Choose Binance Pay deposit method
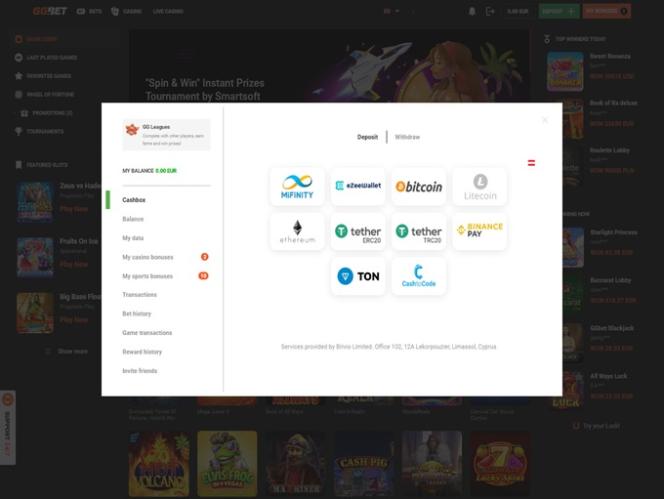664x499 pixels. [x=479, y=231]
